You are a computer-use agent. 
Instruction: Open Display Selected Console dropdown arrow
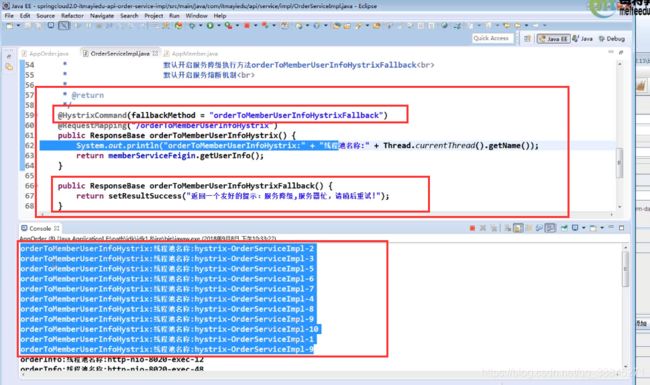point(584,228)
